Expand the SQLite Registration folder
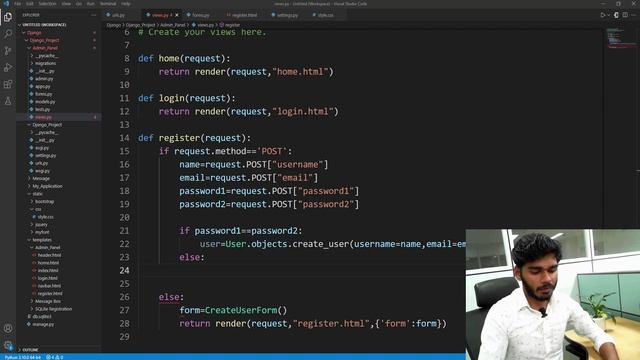This screenshot has width=640, height=360. tap(53, 309)
